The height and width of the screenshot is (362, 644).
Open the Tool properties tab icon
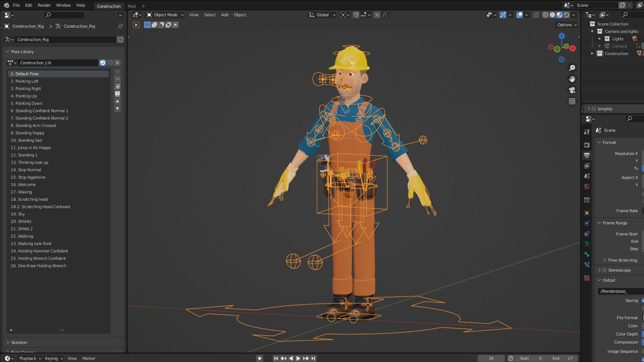pyautogui.click(x=587, y=132)
